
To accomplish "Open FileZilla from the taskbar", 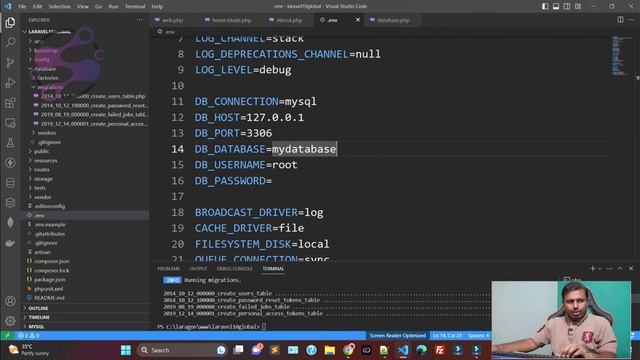I will [440, 350].
